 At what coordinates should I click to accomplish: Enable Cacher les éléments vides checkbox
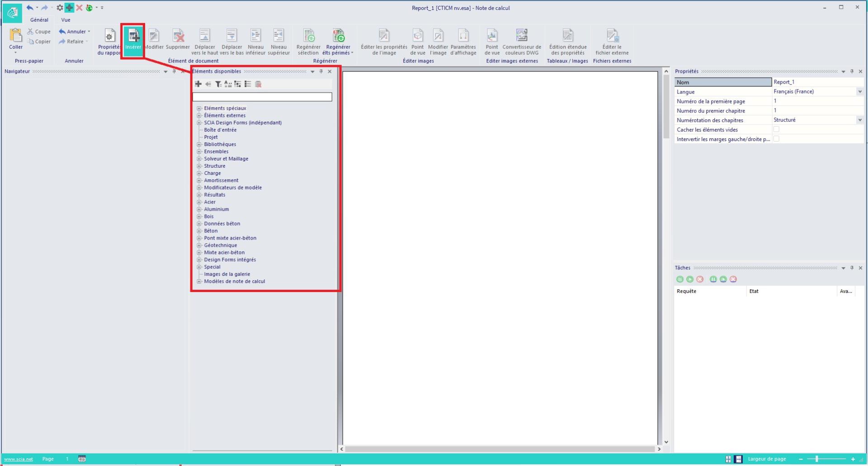[776, 129]
